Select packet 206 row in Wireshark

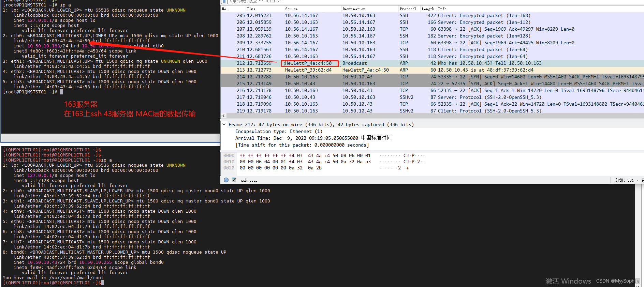pos(432,22)
